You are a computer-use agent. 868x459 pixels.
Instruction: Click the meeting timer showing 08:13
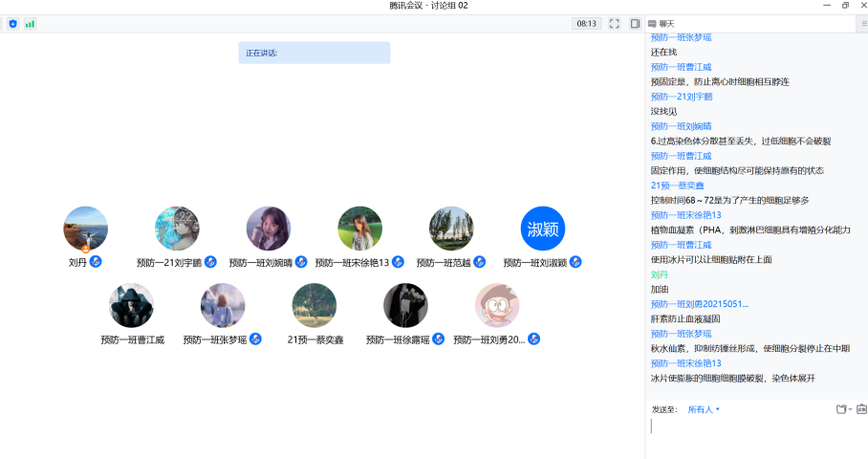click(x=586, y=23)
